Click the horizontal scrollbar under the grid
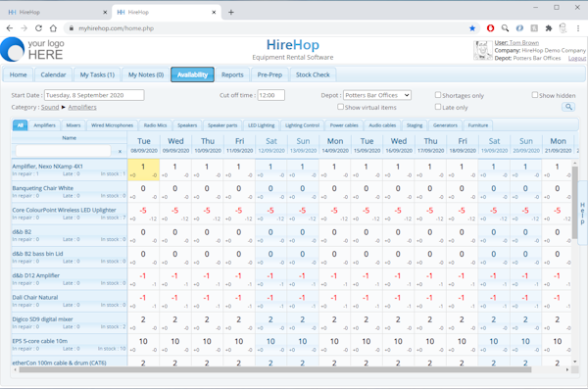 pyautogui.click(x=275, y=369)
